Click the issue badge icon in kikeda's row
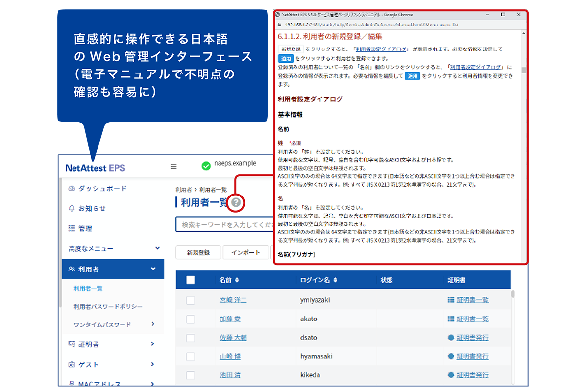 pyautogui.click(x=451, y=375)
